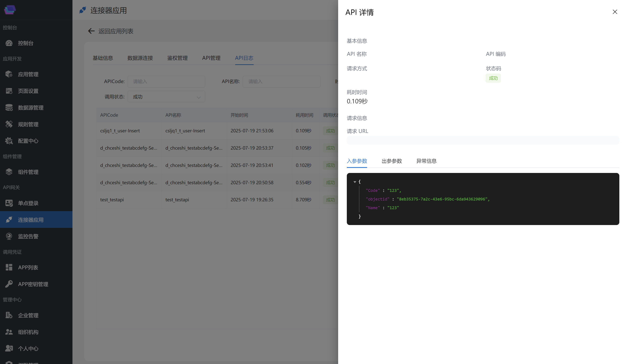Open APP密钥管理 via its key icon
This screenshot has width=628, height=364.
pos(9,284)
